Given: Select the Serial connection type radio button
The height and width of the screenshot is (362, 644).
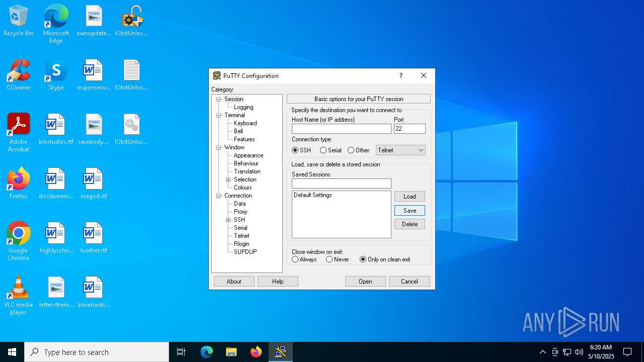Looking at the screenshot, I should 323,150.
